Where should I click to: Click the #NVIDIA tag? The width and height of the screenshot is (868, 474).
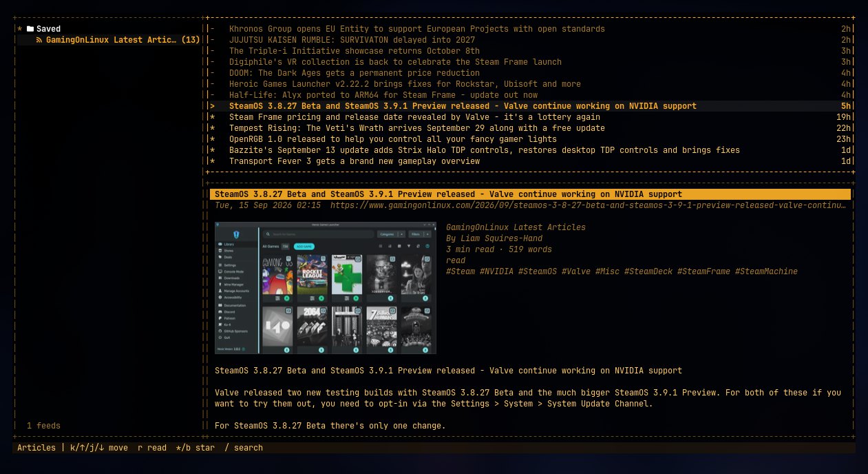[496, 271]
